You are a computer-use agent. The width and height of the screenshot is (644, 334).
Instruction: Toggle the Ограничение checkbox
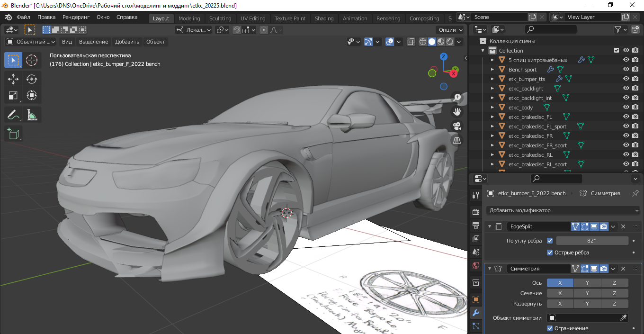coord(550,328)
